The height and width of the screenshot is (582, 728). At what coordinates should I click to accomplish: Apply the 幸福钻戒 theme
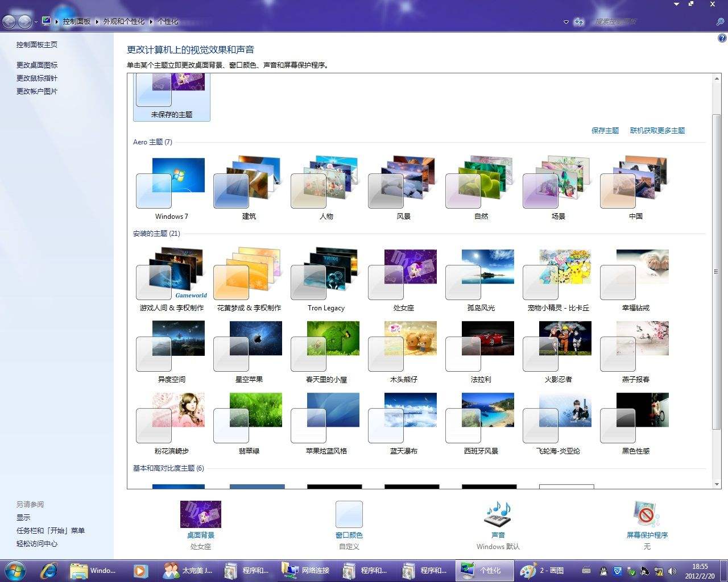(x=635, y=280)
